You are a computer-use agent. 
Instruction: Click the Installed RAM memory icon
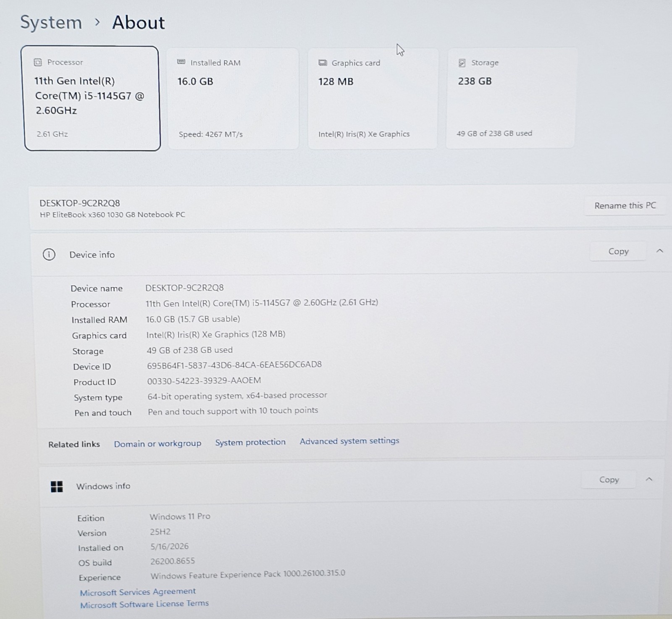tap(181, 62)
